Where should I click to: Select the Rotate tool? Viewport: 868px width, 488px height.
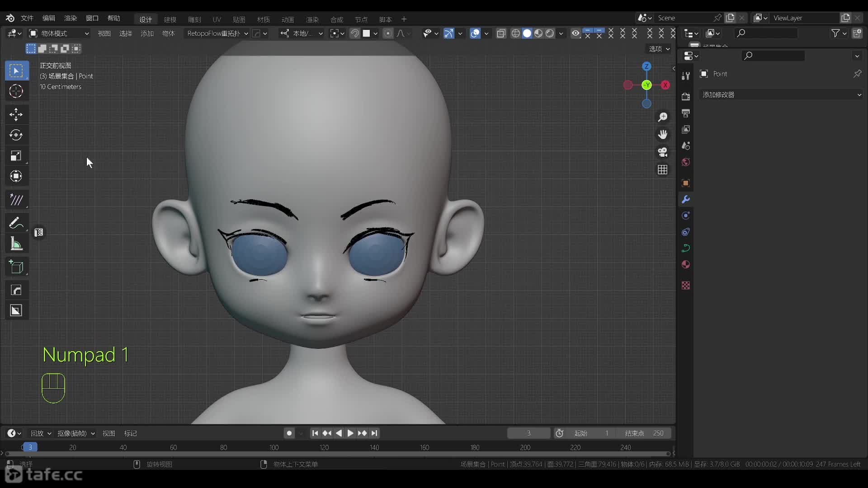pos(16,135)
